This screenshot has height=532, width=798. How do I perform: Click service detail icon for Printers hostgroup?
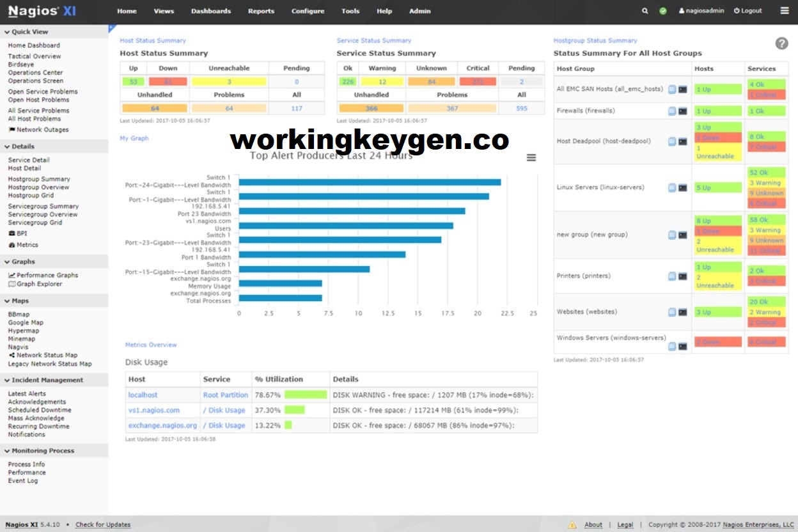click(x=672, y=276)
